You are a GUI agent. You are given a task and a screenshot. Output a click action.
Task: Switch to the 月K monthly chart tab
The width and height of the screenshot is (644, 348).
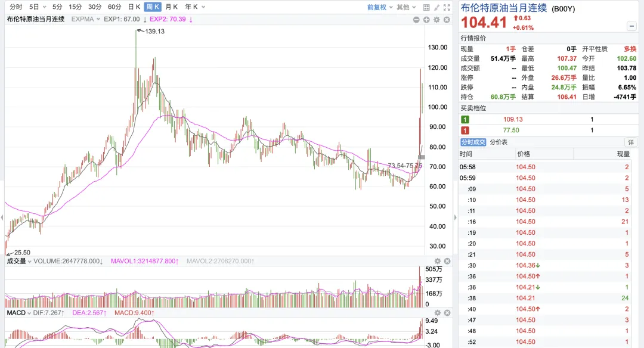point(172,7)
